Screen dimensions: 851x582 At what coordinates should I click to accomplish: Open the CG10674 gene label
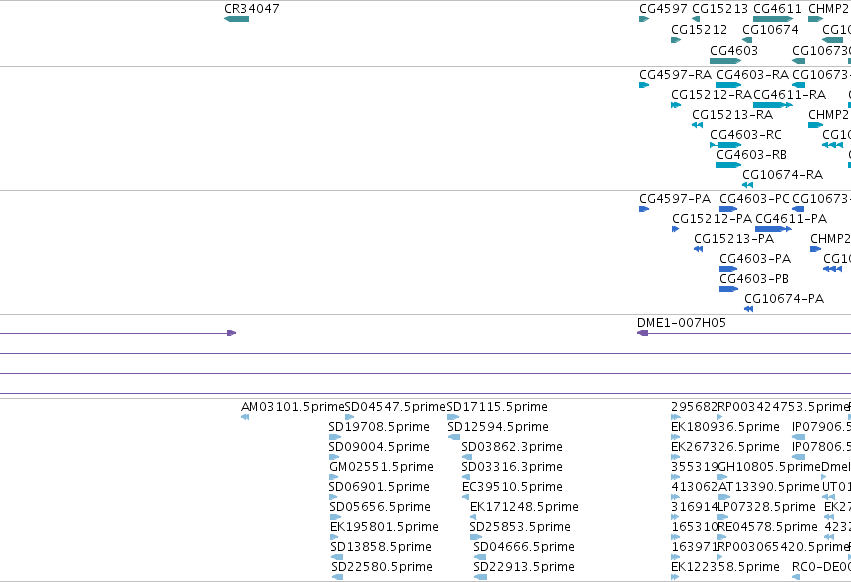point(770,29)
